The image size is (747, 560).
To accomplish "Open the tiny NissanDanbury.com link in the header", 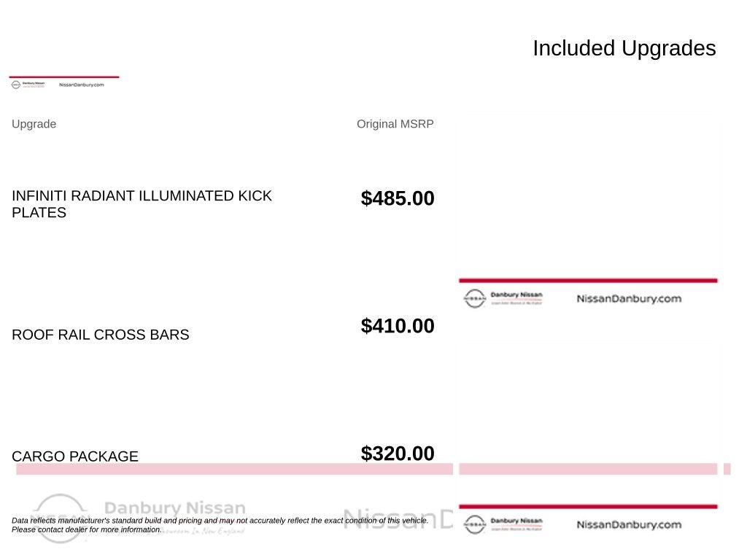I will [x=82, y=85].
